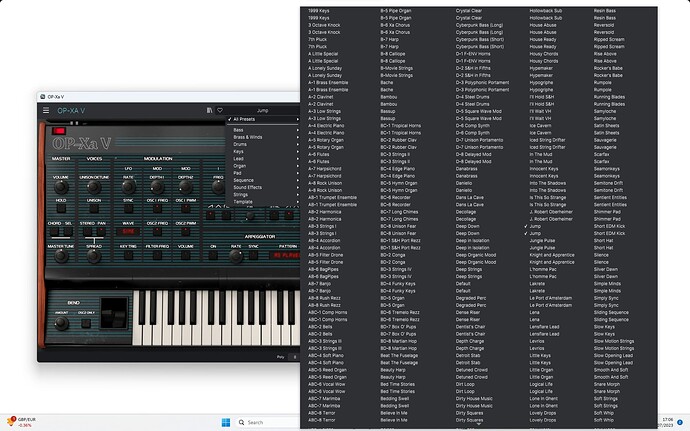This screenshot has height=431, width=690.
Task: Expand the Pad preset category
Action: (x=263, y=173)
